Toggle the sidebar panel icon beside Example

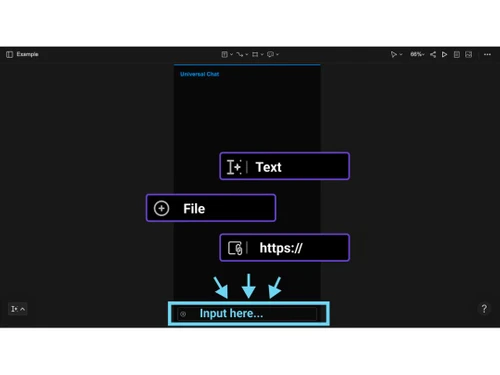(9, 54)
